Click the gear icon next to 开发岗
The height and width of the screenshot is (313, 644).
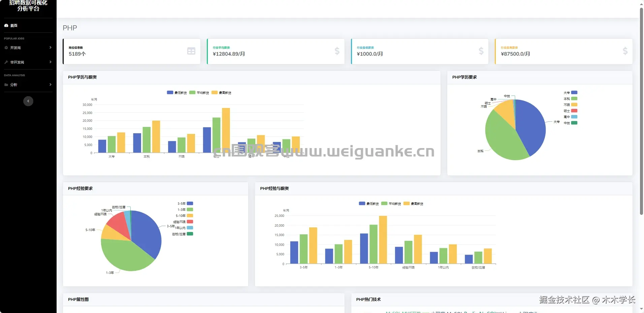[x=6, y=48]
